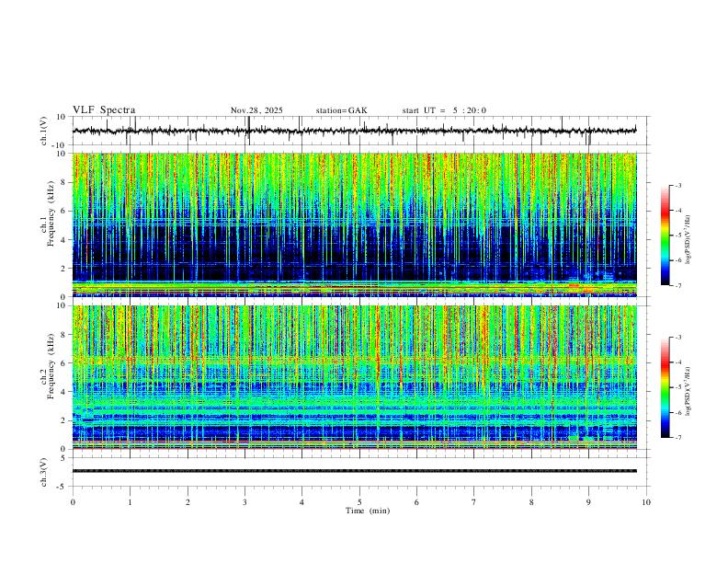Click the "VLF Spectra" plot title
Viewport: 728px width, 563px height.
point(104,110)
